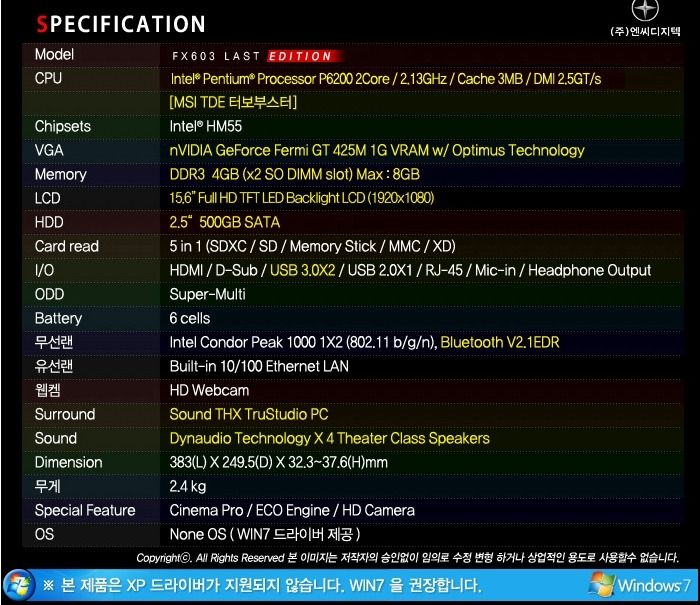The image size is (700, 605).
Task: Click the star compass logo at top right
Action: 645,9
